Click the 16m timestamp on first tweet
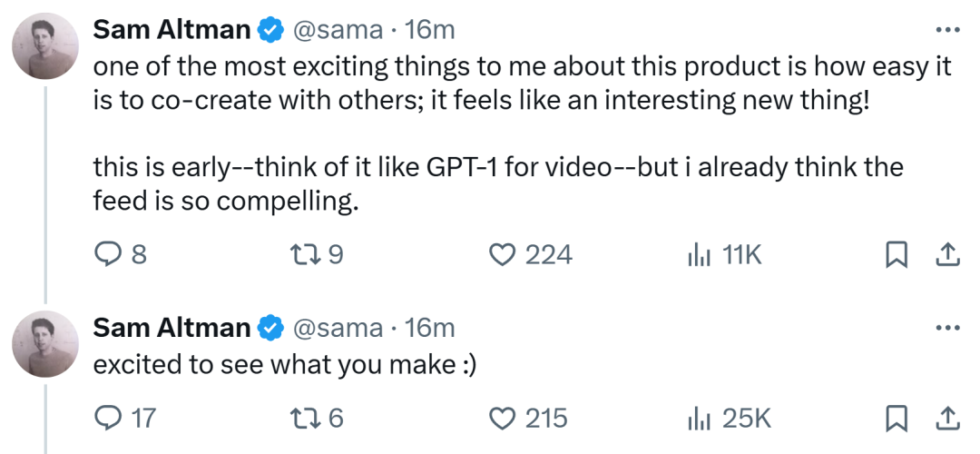980x454 pixels. (x=429, y=30)
